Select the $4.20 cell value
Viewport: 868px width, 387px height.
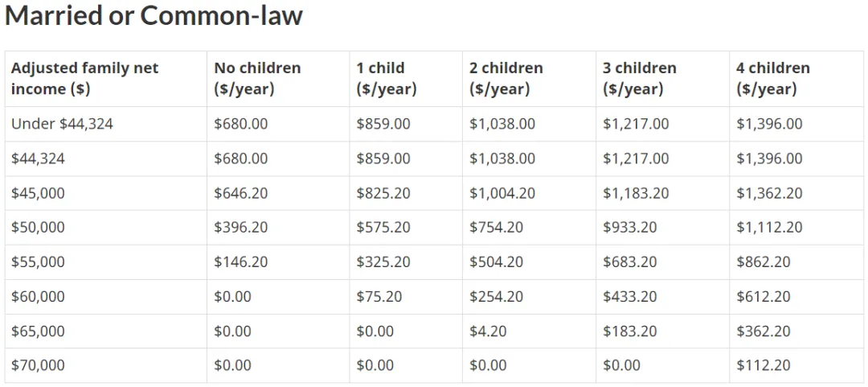488,331
